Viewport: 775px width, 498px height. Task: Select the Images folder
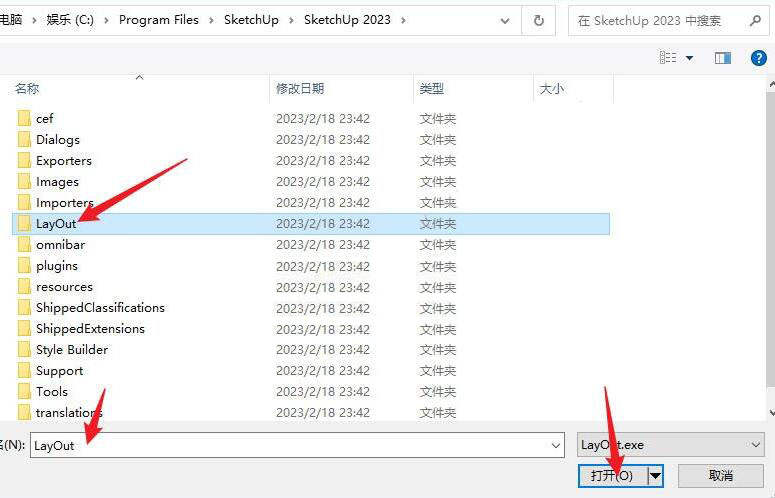coord(57,182)
